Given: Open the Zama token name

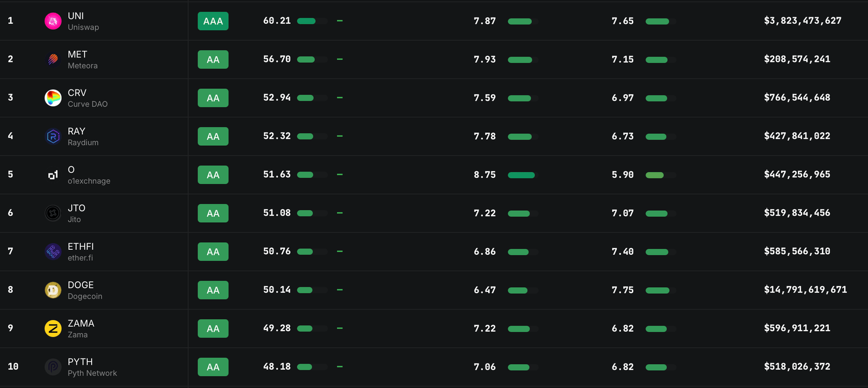Looking at the screenshot, I should click(x=78, y=335).
